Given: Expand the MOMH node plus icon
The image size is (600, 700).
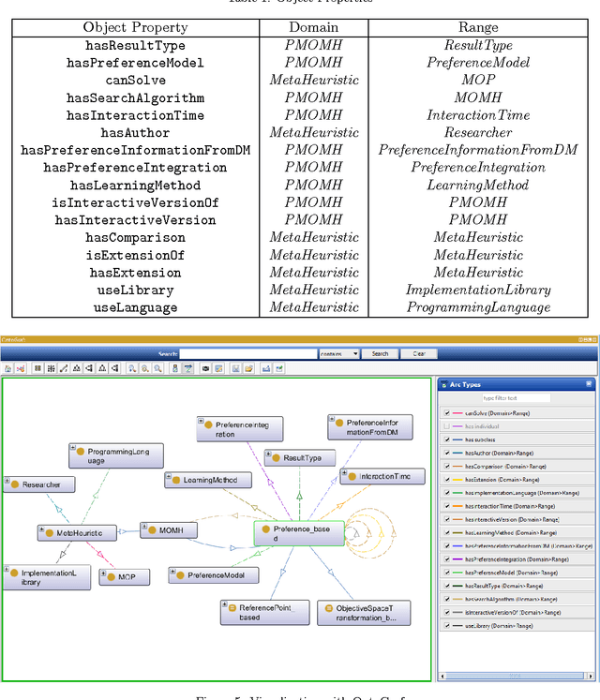Looking at the screenshot, I should [x=144, y=529].
